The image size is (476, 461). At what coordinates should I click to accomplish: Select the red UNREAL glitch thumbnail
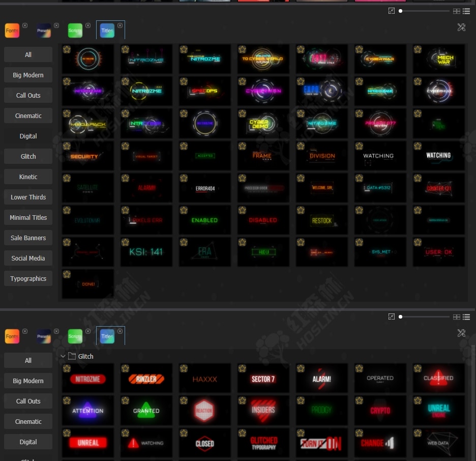(88, 443)
